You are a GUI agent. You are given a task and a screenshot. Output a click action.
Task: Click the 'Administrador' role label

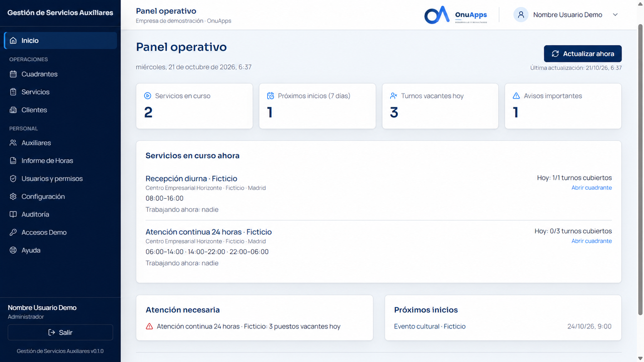[26, 317]
